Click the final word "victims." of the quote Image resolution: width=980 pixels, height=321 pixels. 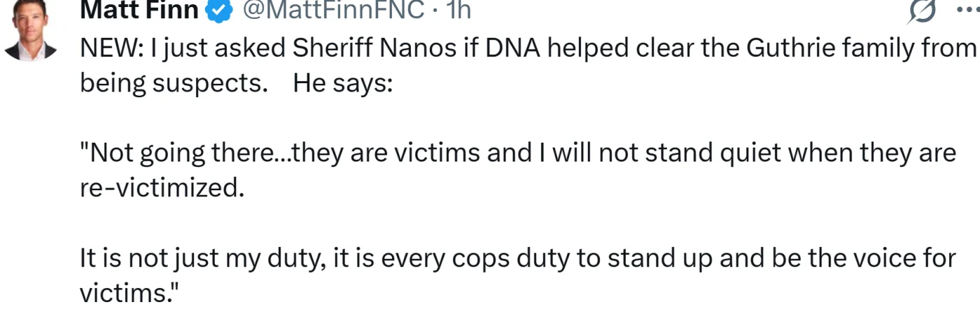coord(127,293)
